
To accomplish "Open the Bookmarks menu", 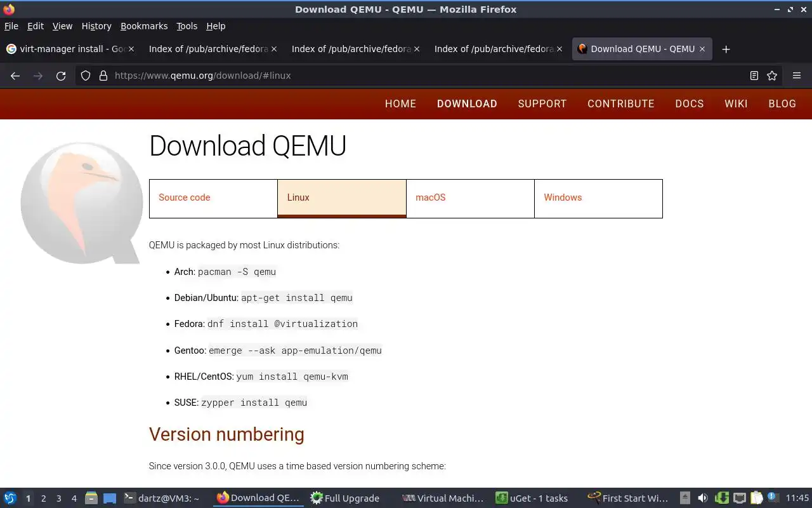I will point(144,26).
